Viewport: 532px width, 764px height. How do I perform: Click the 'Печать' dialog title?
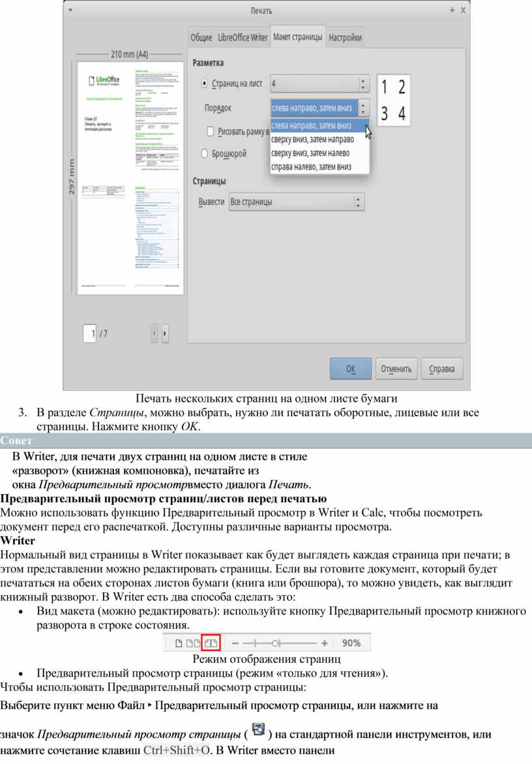pyautogui.click(x=261, y=10)
